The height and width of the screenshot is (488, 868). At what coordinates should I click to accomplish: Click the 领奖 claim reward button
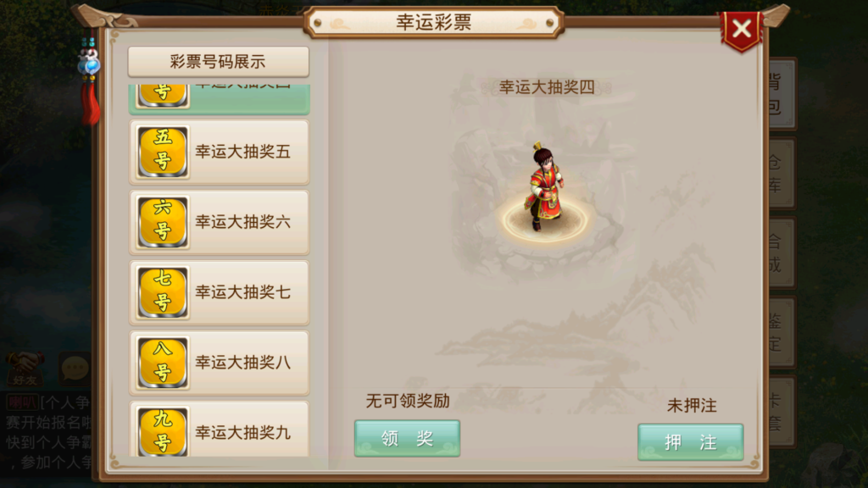click(407, 438)
